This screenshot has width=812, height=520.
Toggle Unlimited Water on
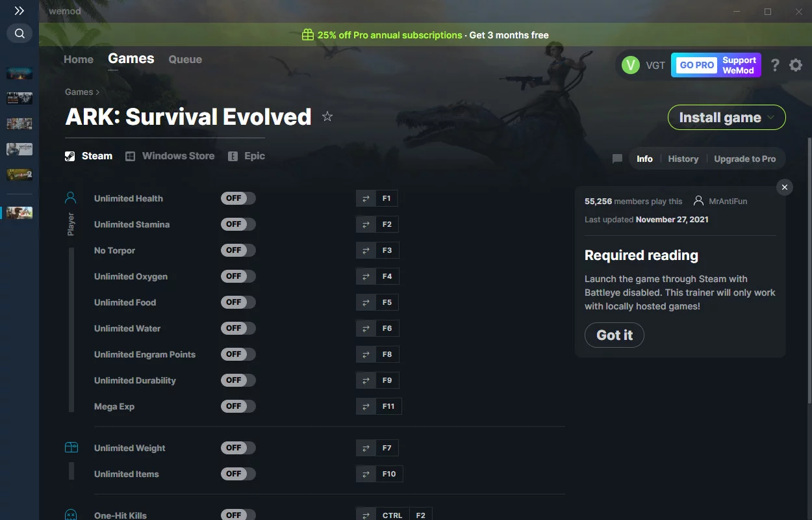point(238,328)
